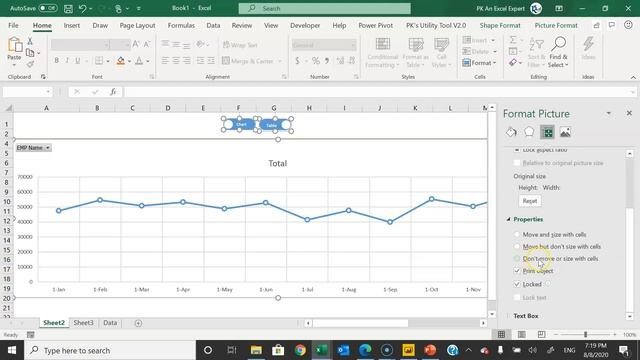Image resolution: width=640 pixels, height=360 pixels.
Task: Open Chrome from the taskbar
Action: pyautogui.click(x=300, y=350)
